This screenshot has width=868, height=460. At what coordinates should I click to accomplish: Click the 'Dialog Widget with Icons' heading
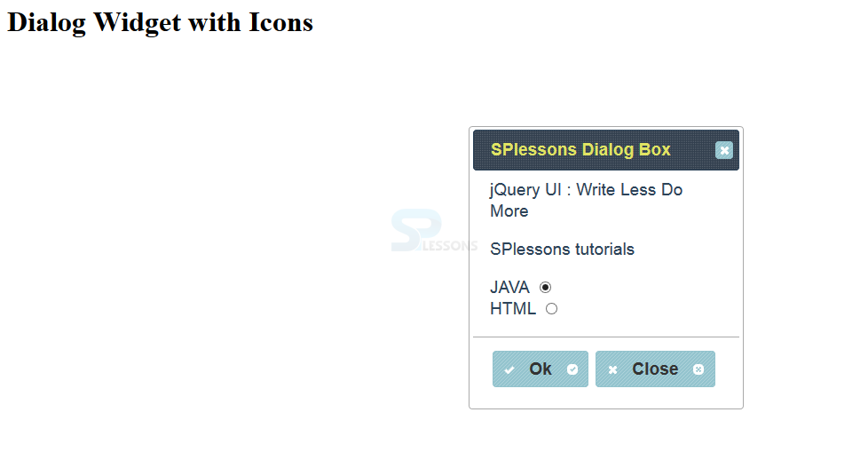tap(160, 23)
